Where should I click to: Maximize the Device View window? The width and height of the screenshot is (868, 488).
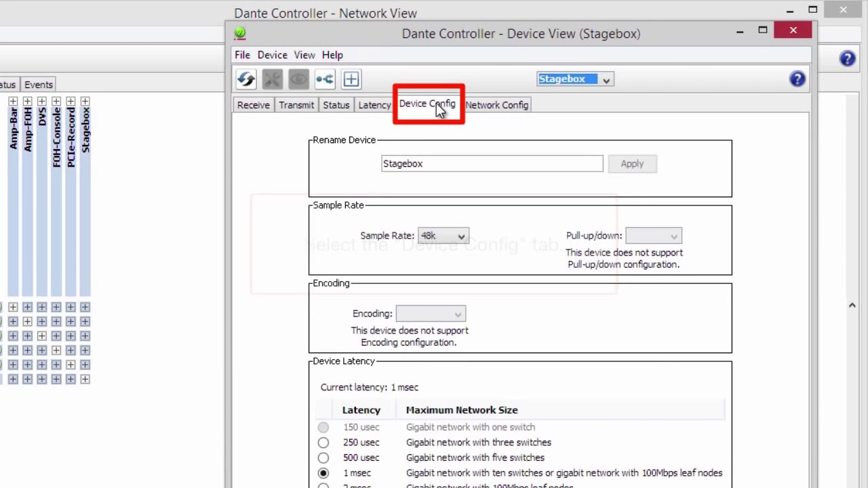(763, 30)
